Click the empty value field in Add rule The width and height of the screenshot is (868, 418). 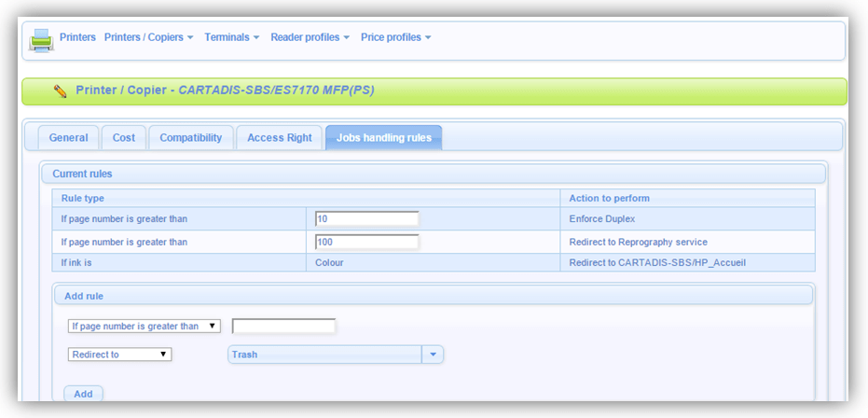pos(283,327)
